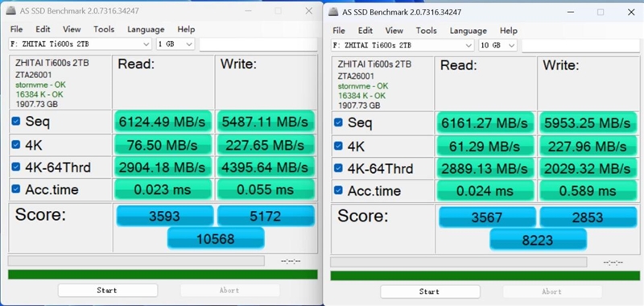Open Tools menu in left window
Image resolution: width=644 pixels, height=306 pixels.
click(x=104, y=29)
